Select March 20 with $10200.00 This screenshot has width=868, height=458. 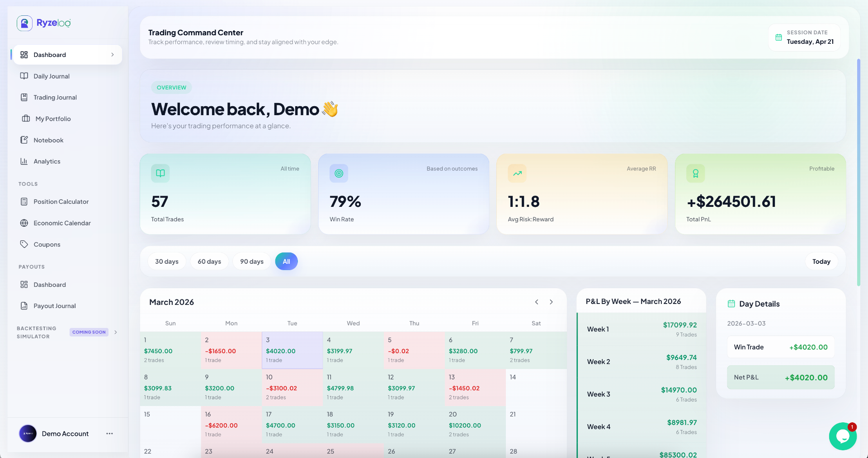pyautogui.click(x=475, y=425)
